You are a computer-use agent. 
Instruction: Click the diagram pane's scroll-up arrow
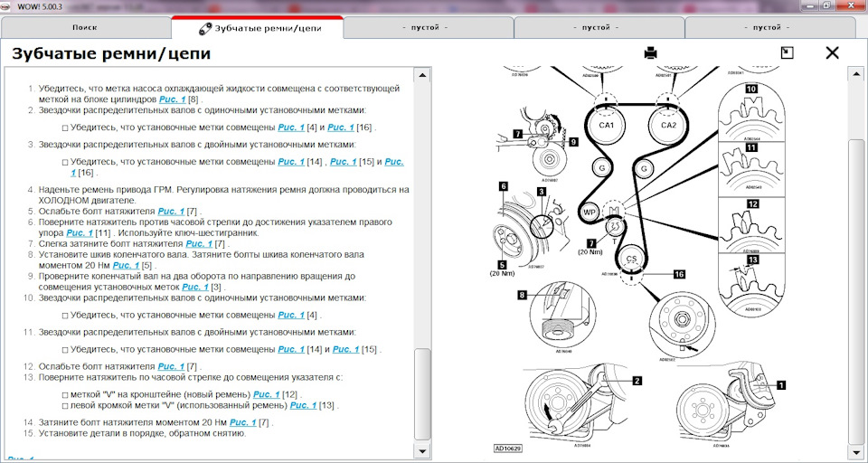point(857,73)
